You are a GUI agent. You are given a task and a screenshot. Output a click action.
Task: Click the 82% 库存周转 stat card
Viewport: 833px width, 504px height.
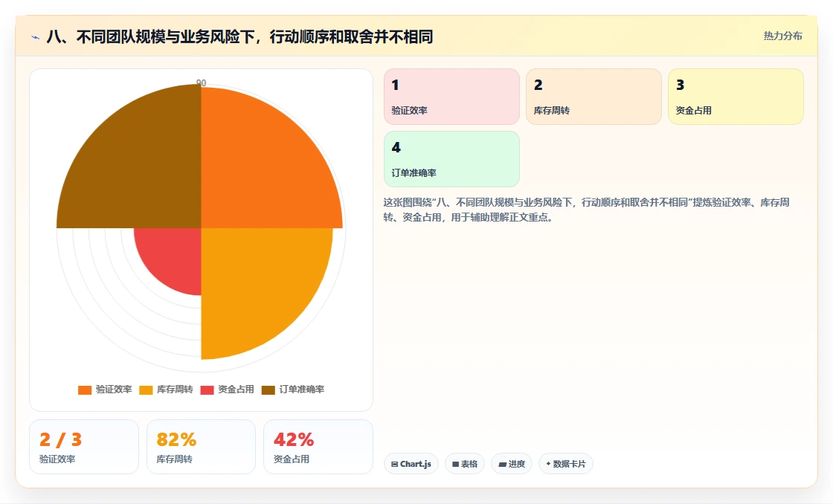click(201, 447)
